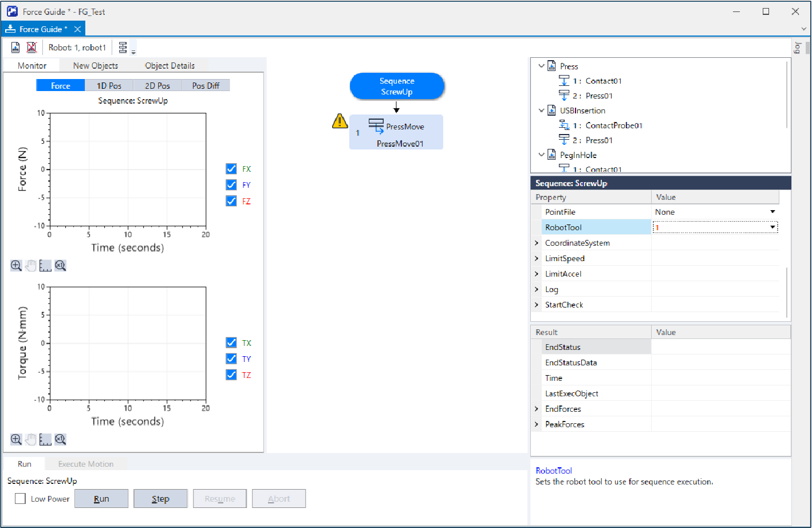Uncheck the FX force checkbox
Screen dimensions: 812x528
(x=231, y=169)
